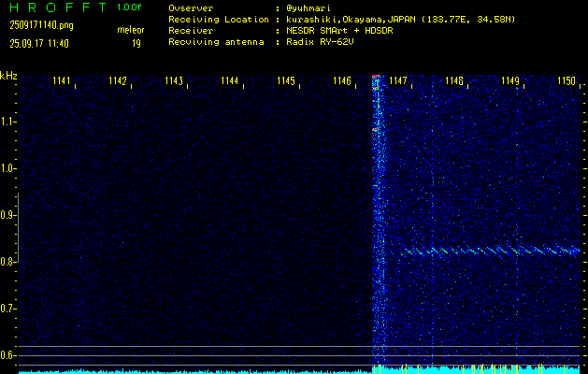Click the 1144 time marker
The width and height of the screenshot is (588, 374).
(230, 81)
